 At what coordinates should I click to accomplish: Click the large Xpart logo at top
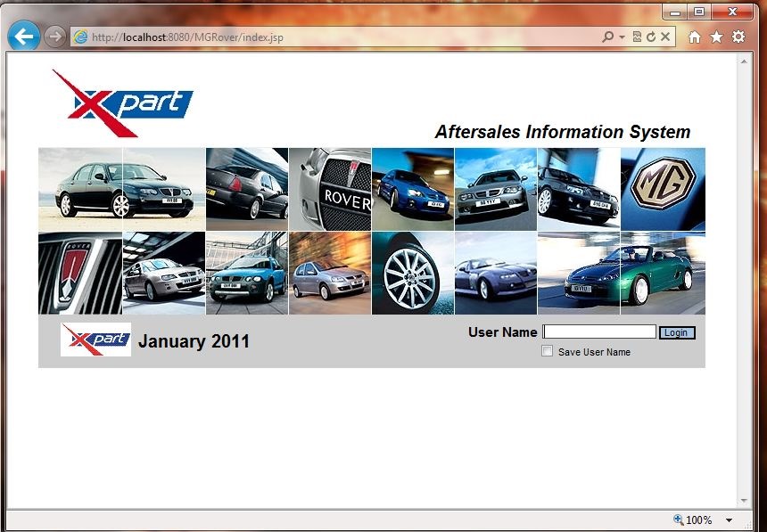[123, 103]
